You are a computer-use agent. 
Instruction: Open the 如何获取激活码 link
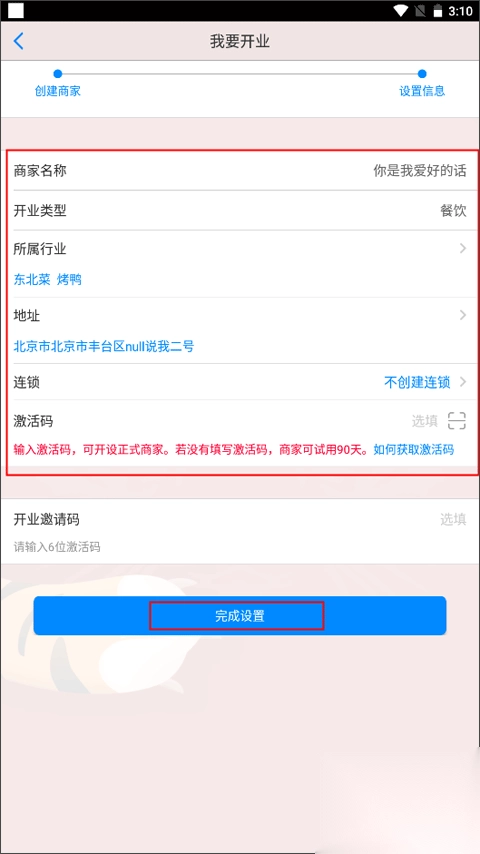pyautogui.click(x=414, y=450)
